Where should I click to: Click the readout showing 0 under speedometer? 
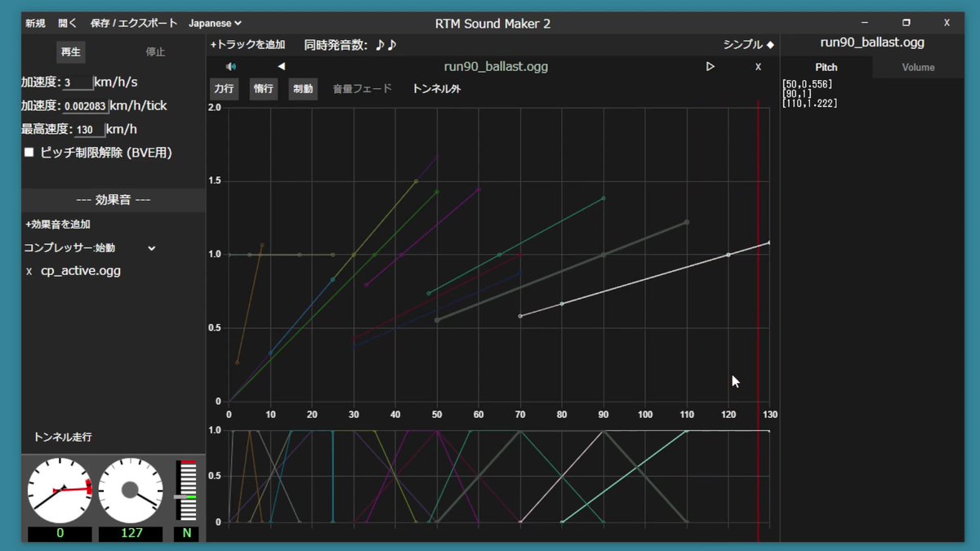point(60,533)
